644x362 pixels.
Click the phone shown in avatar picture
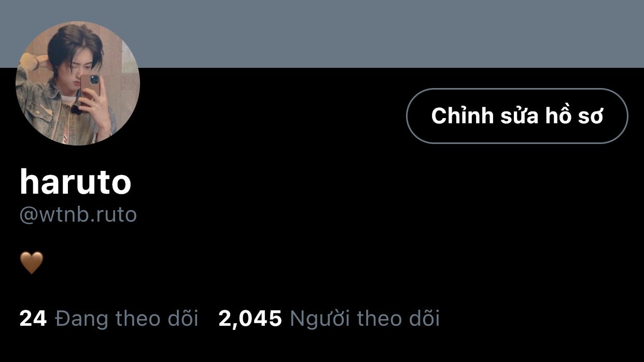90,89
